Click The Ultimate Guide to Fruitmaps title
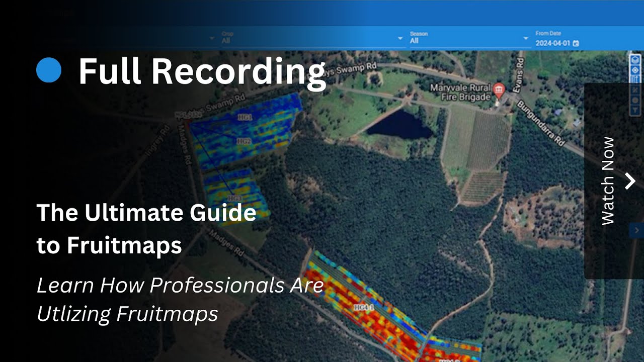Image resolution: width=644 pixels, height=362 pixels. tap(146, 229)
